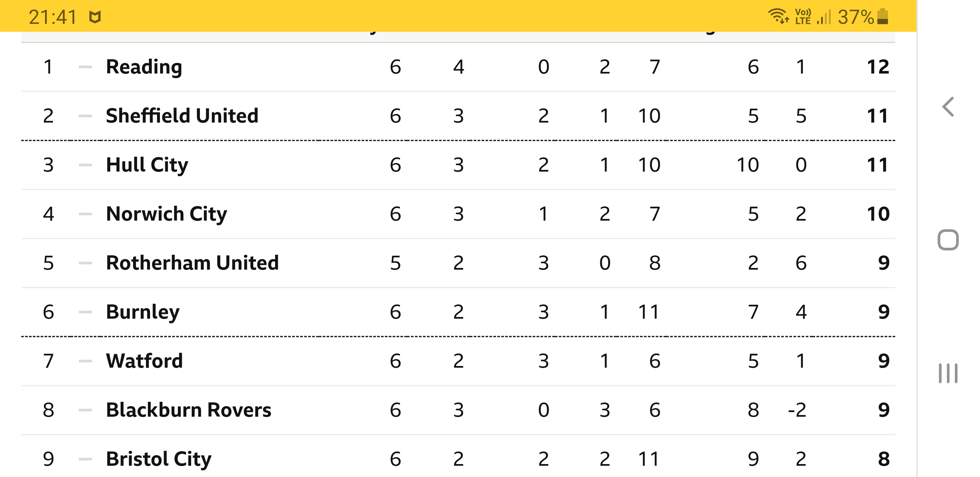980x477 pixels.
Task: Tap the VoLTE status indicator
Action: coord(803,16)
